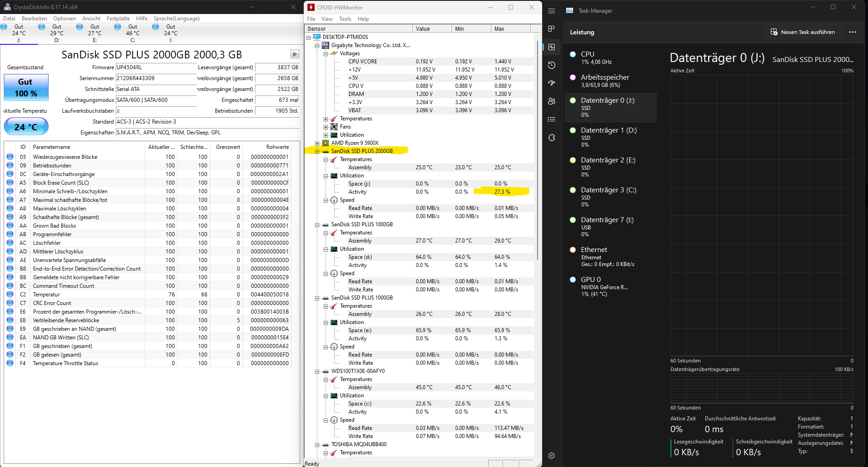Click Gigabyte motherboard icon in HWMonitor tree
This screenshot has width=868, height=467.
[325, 45]
